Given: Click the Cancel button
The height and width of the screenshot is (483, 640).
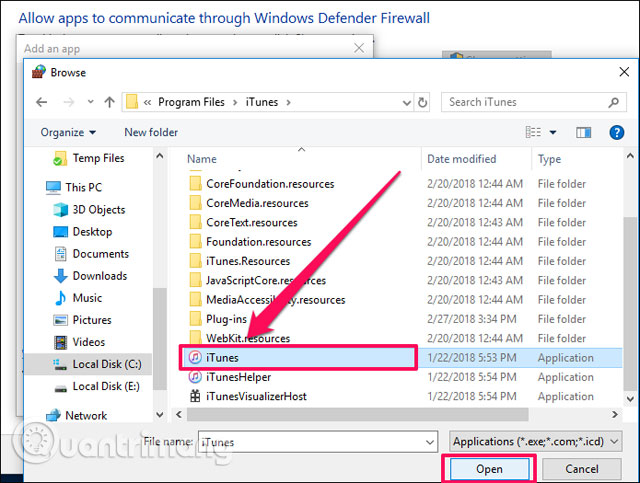Looking at the screenshot, I should [x=582, y=469].
